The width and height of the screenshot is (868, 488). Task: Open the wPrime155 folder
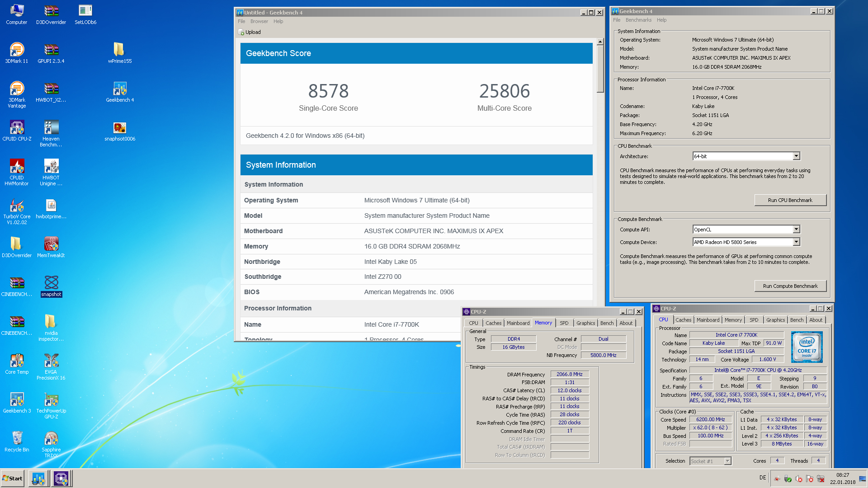pyautogui.click(x=120, y=52)
